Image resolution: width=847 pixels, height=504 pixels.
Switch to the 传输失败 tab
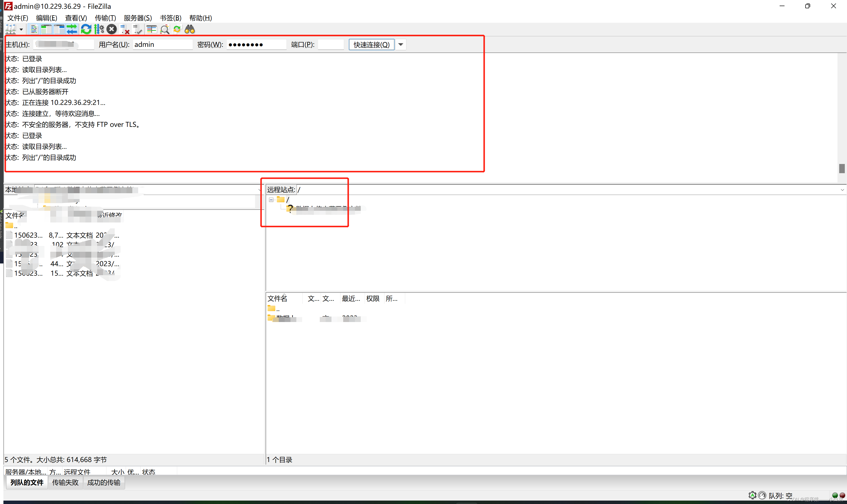click(65, 483)
